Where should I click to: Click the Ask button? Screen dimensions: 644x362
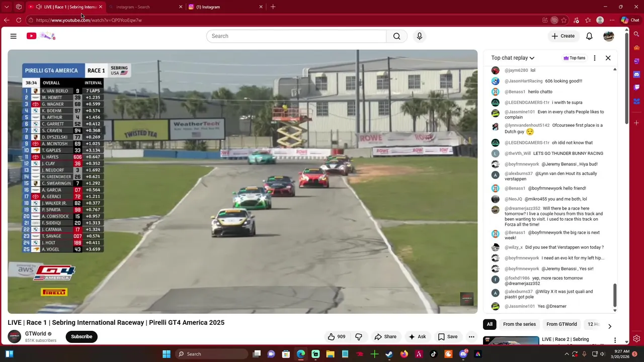(x=418, y=337)
